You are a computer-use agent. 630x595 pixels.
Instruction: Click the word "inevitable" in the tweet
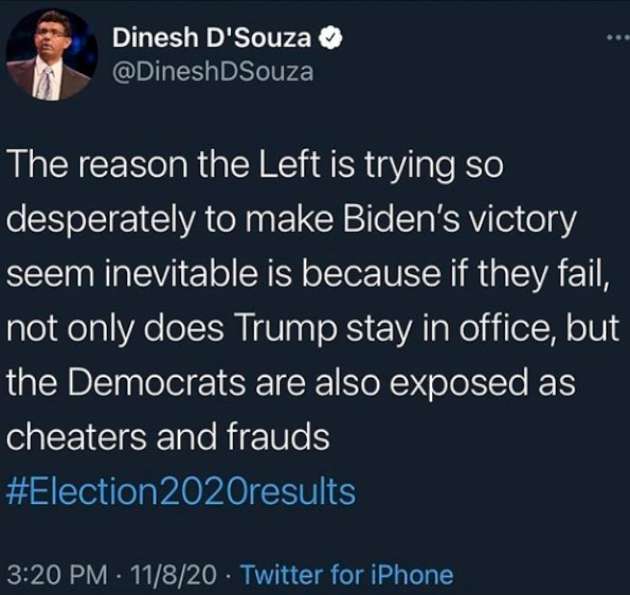181,274
